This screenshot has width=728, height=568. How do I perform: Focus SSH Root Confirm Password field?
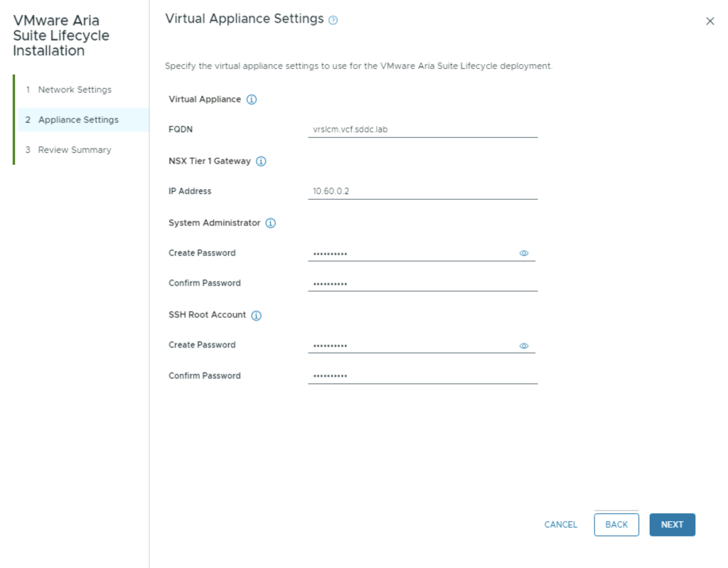[x=422, y=376]
